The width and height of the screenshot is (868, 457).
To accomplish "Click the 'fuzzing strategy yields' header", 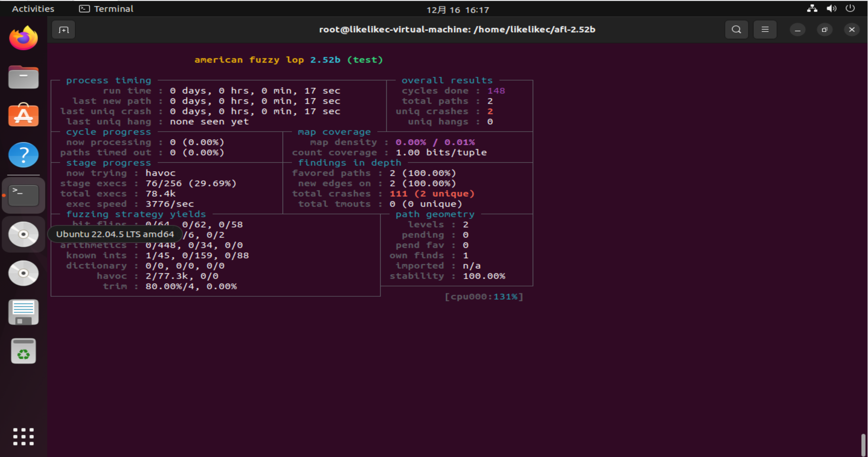I will (x=136, y=214).
